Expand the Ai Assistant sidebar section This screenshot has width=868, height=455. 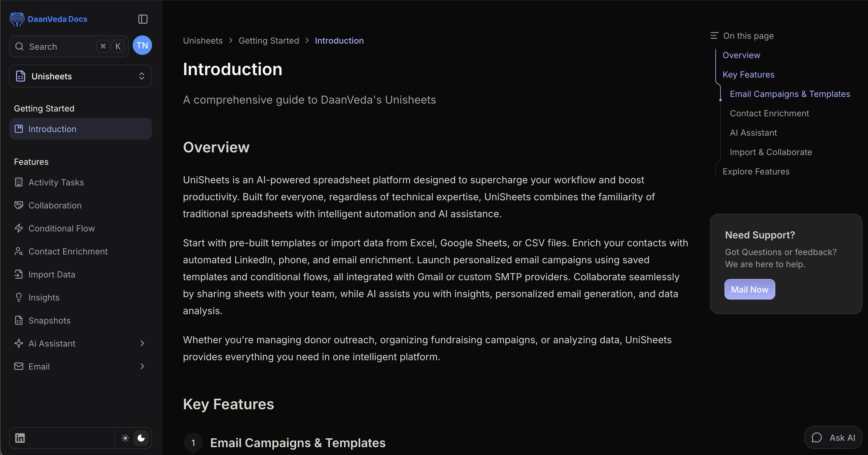[142, 343]
